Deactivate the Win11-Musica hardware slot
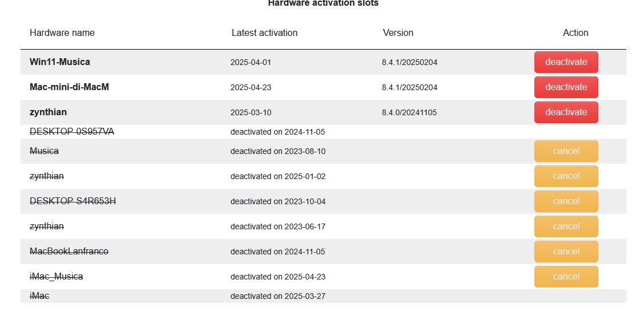 click(566, 62)
